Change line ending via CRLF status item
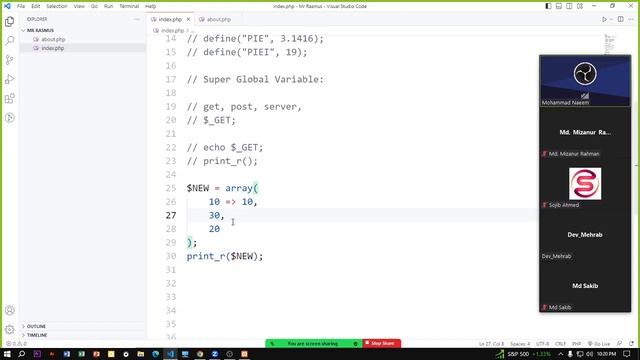The width and height of the screenshot is (640, 360). 560,344
